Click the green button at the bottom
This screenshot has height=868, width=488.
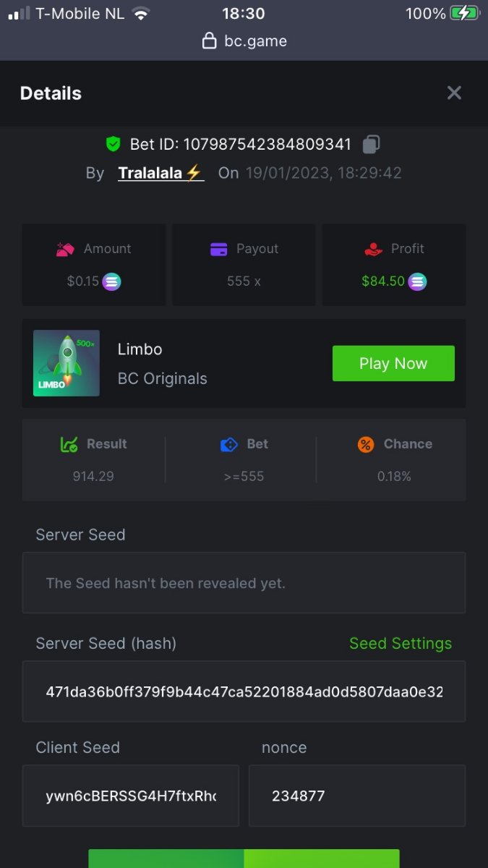coord(244,859)
